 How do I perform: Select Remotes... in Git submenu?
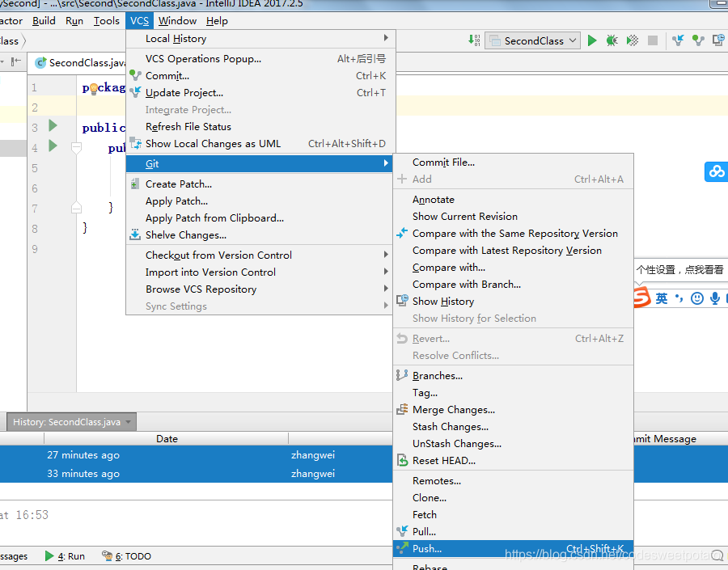[x=513, y=481]
